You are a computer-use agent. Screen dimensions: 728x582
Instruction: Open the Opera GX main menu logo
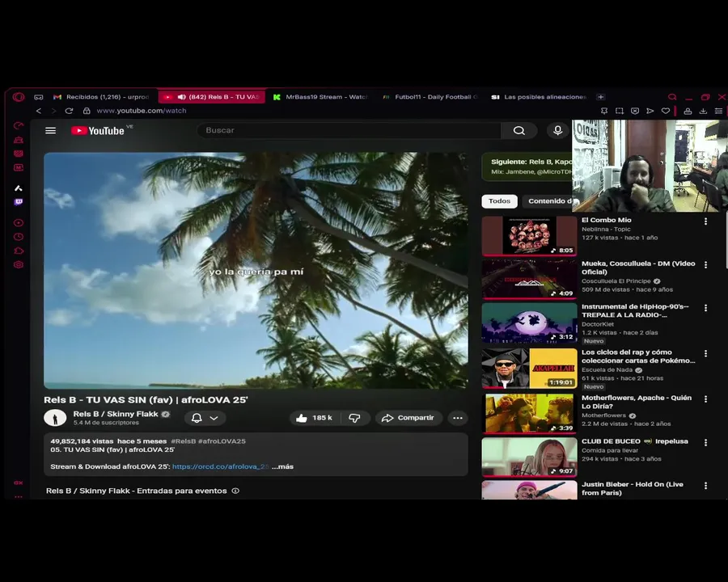coord(19,96)
